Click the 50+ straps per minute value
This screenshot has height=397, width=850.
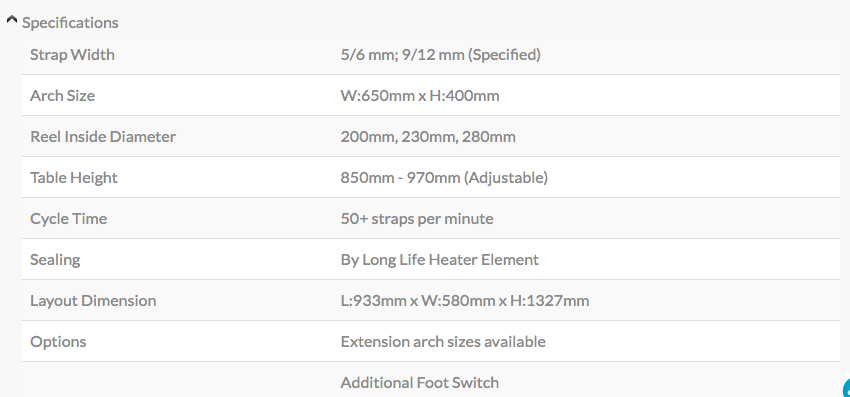[417, 219]
